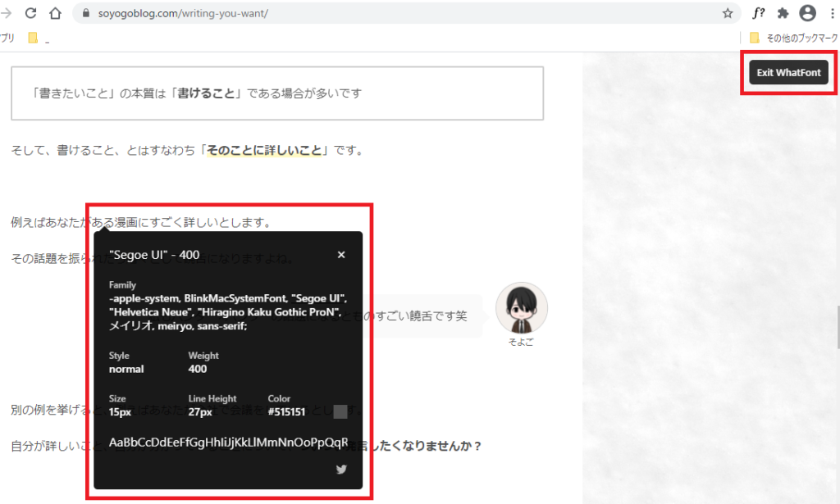Close the Segoe UI font info popup

(x=341, y=255)
